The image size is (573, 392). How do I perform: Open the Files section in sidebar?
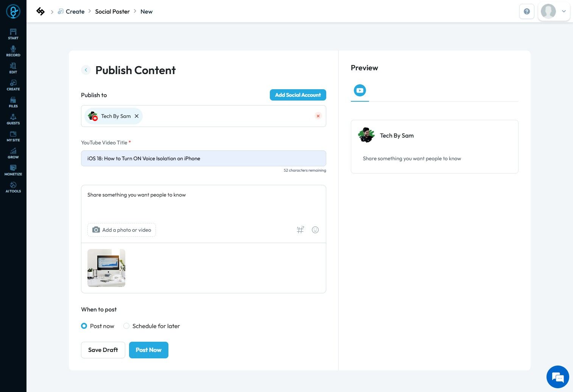13,102
